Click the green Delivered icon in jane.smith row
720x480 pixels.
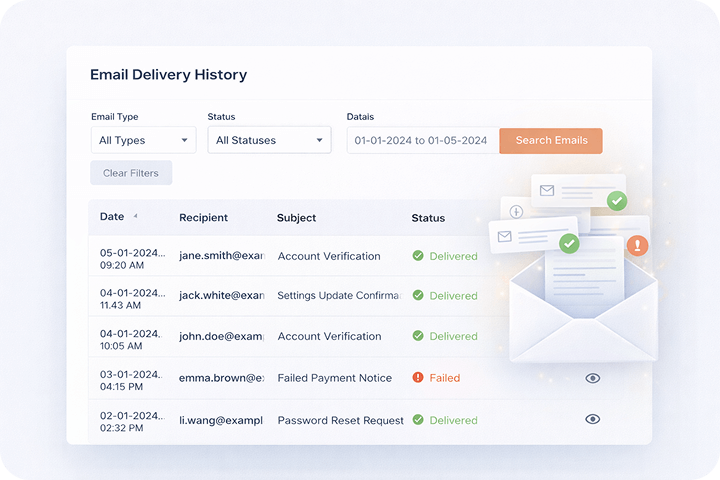(418, 256)
